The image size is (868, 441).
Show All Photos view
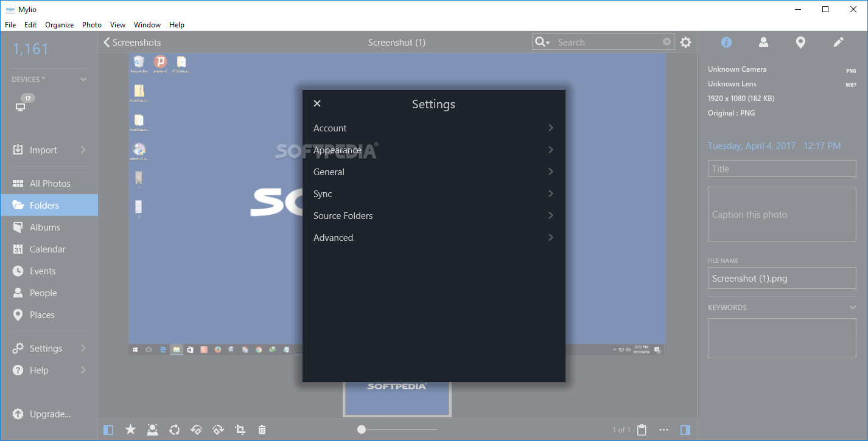[49, 184]
